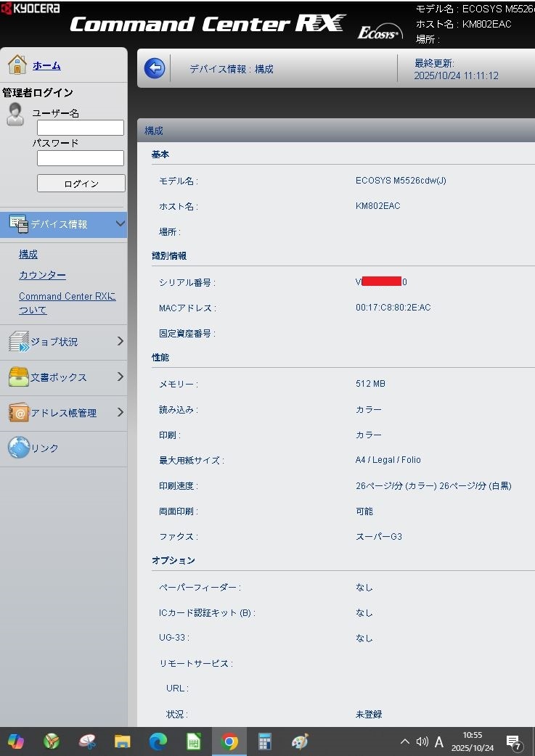Click the デバイス情報 : 構成 breadcrumb title

pos(232,69)
